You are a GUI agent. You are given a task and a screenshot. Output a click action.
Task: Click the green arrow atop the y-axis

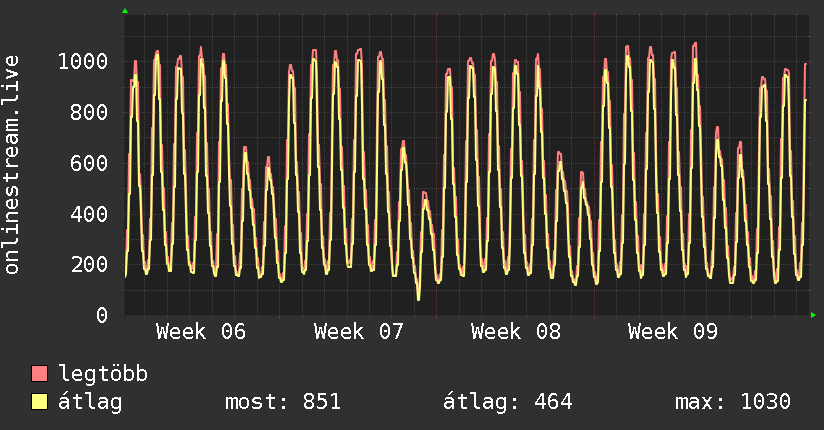pyautogui.click(x=124, y=11)
